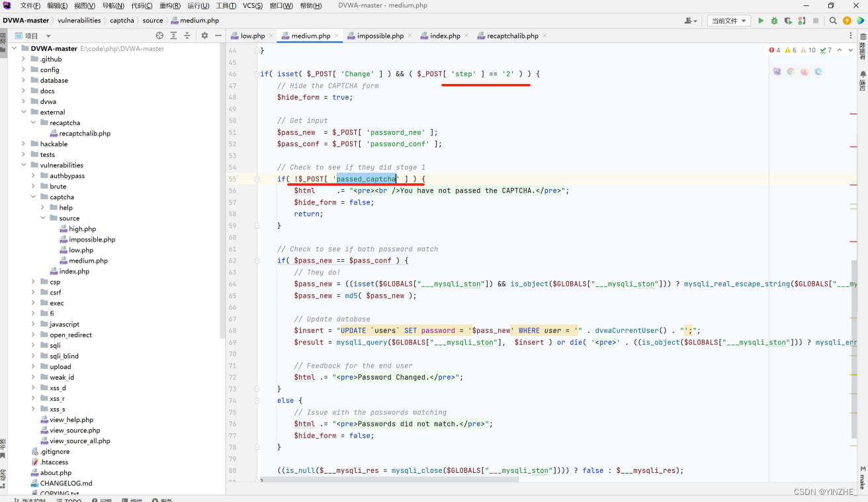Click the weak warnings count indicator 10

point(808,50)
